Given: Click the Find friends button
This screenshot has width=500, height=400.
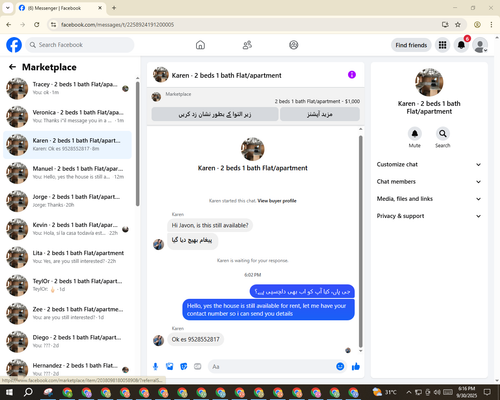Looking at the screenshot, I should pyautogui.click(x=411, y=45).
